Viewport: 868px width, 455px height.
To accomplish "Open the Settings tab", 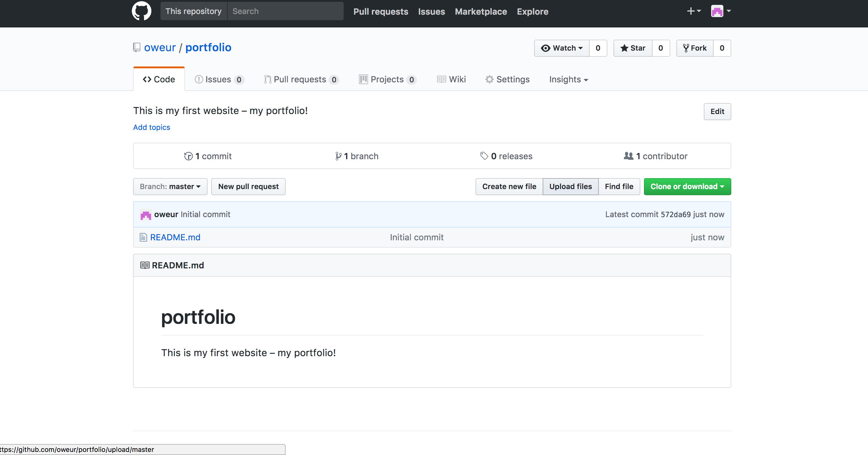I will (x=508, y=80).
